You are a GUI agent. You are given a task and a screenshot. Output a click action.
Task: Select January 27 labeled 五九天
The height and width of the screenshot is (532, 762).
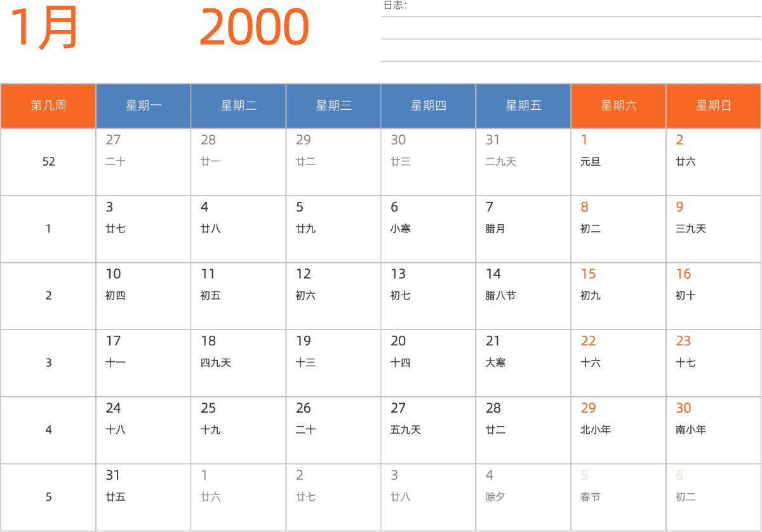pyautogui.click(x=429, y=430)
